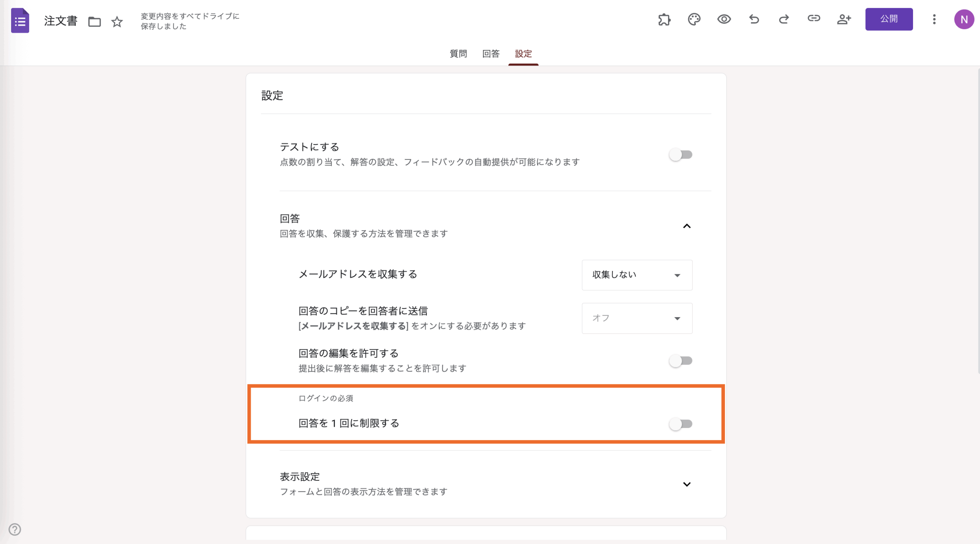Copy responder link via link icon
This screenshot has height=544, width=980.
click(813, 18)
